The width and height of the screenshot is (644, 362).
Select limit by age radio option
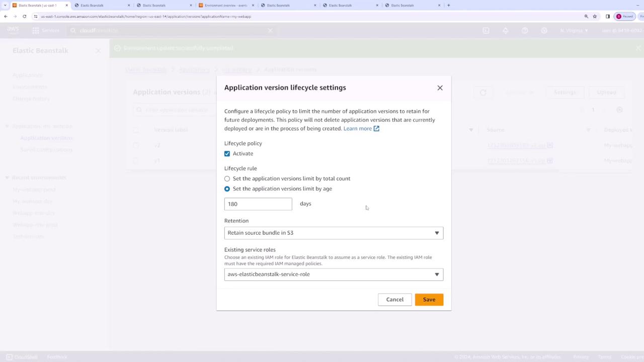coord(227,189)
